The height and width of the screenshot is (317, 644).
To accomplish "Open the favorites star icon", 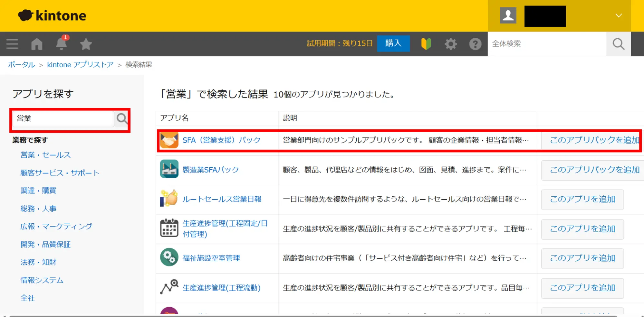I will click(x=86, y=44).
